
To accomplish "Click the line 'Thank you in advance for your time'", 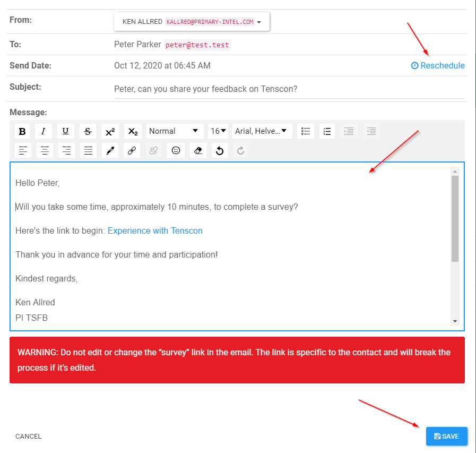I will (117, 254).
